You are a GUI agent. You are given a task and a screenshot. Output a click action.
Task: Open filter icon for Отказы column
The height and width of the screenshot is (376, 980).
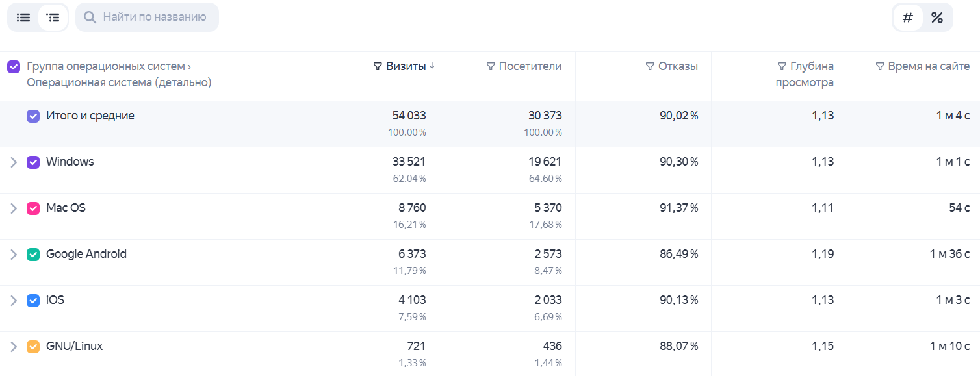650,66
